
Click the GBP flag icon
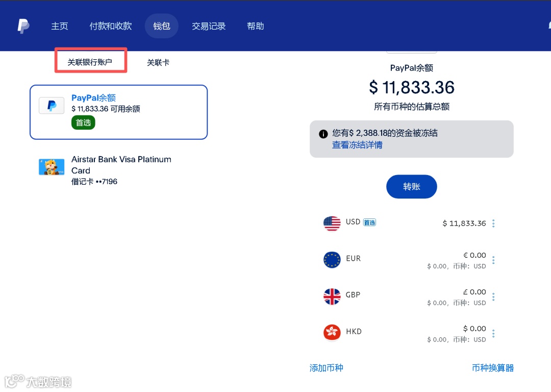click(x=332, y=297)
